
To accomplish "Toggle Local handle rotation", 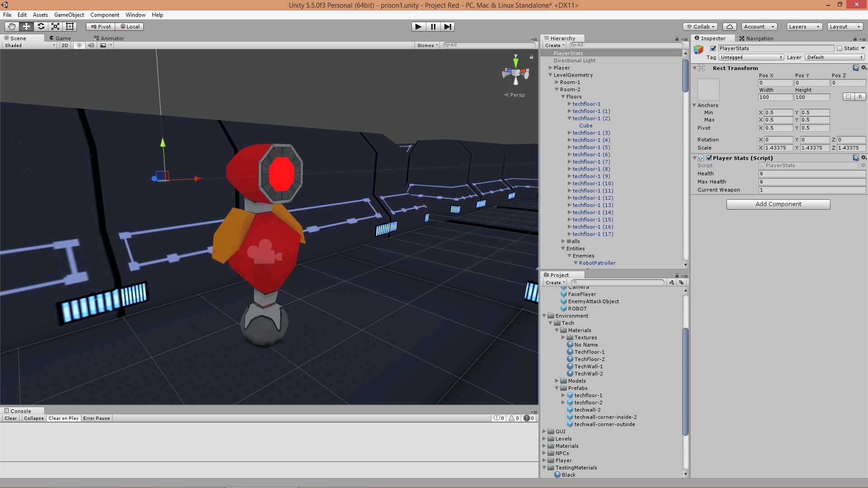I will click(130, 27).
